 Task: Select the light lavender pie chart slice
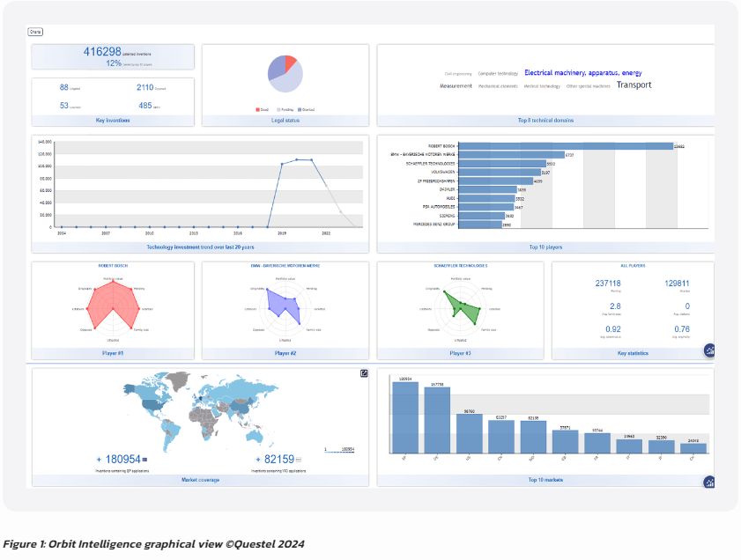[291, 79]
